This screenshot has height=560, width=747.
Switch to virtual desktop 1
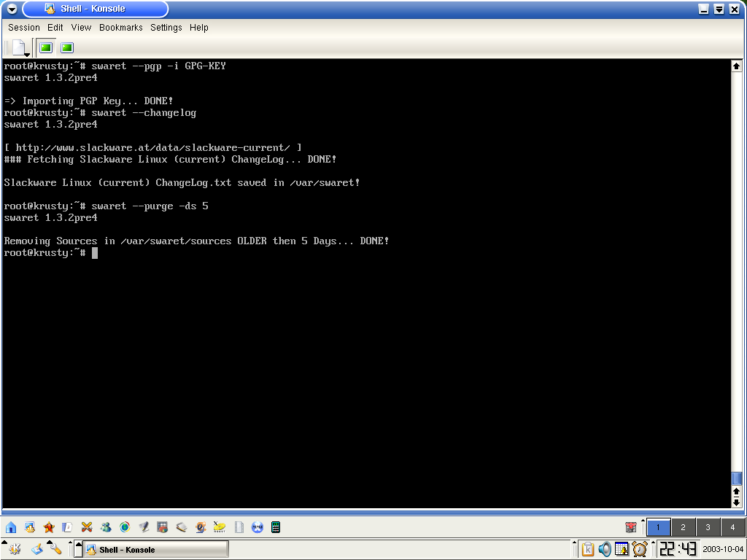[659, 527]
